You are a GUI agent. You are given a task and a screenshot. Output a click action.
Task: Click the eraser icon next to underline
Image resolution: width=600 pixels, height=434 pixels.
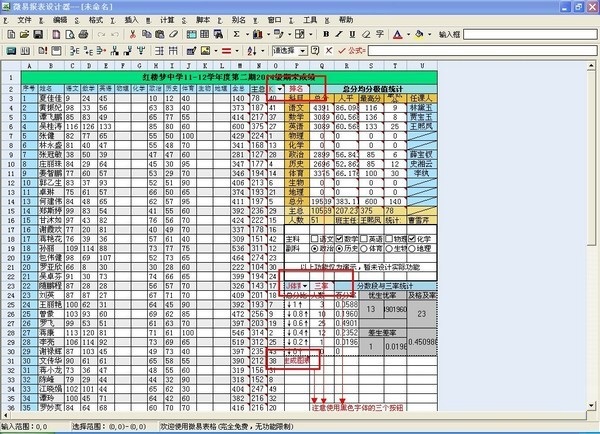[366, 34]
